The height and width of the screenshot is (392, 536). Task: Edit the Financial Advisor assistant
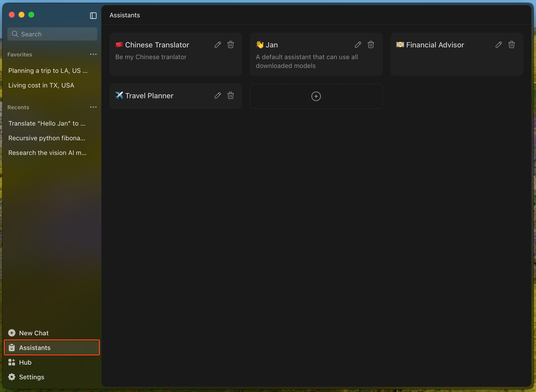pos(498,45)
